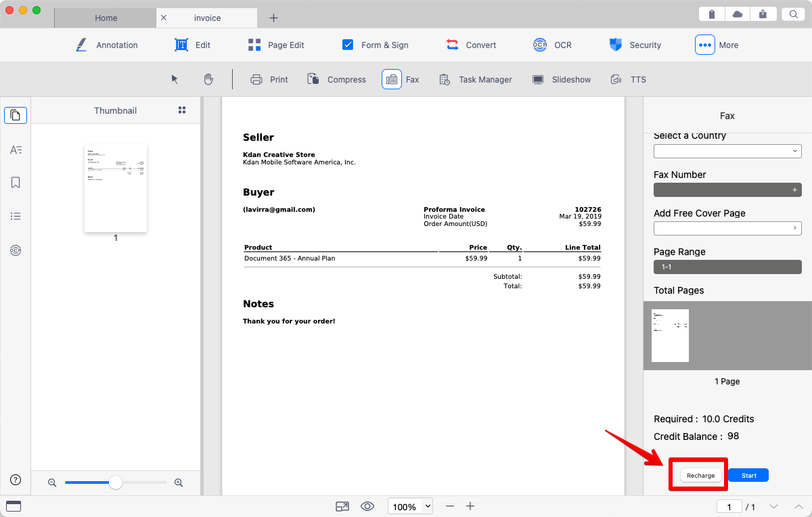Click the page number field

point(729,507)
